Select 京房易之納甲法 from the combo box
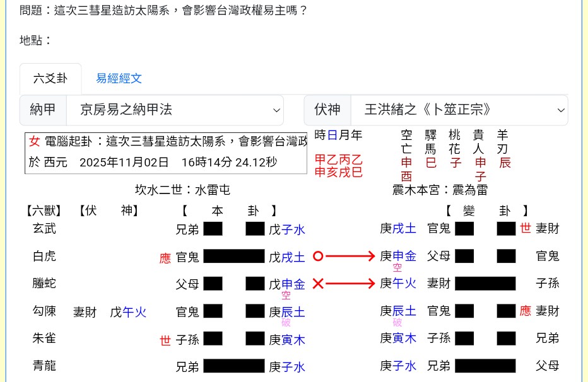The height and width of the screenshot is (382, 588). point(175,110)
